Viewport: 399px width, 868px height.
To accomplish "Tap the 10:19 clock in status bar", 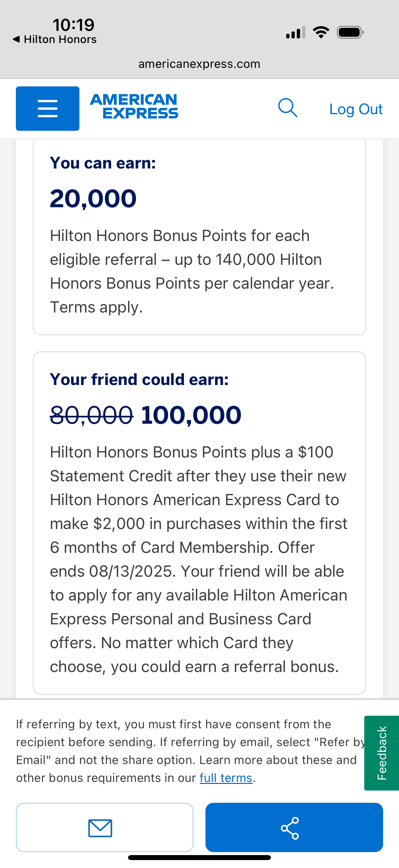I will [73, 25].
